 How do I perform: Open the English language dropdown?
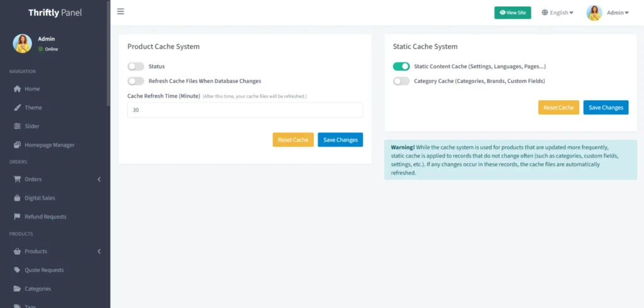(x=557, y=13)
